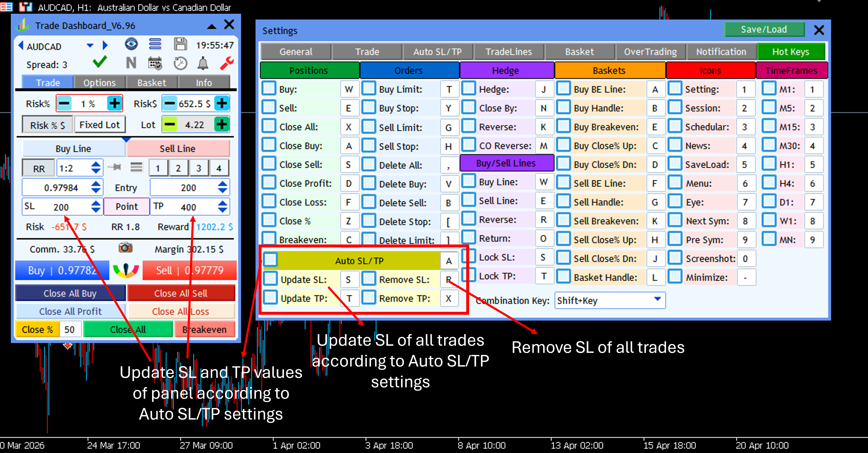Image resolution: width=868 pixels, height=453 pixels.
Task: Click the bell notification icon
Action: [x=203, y=63]
